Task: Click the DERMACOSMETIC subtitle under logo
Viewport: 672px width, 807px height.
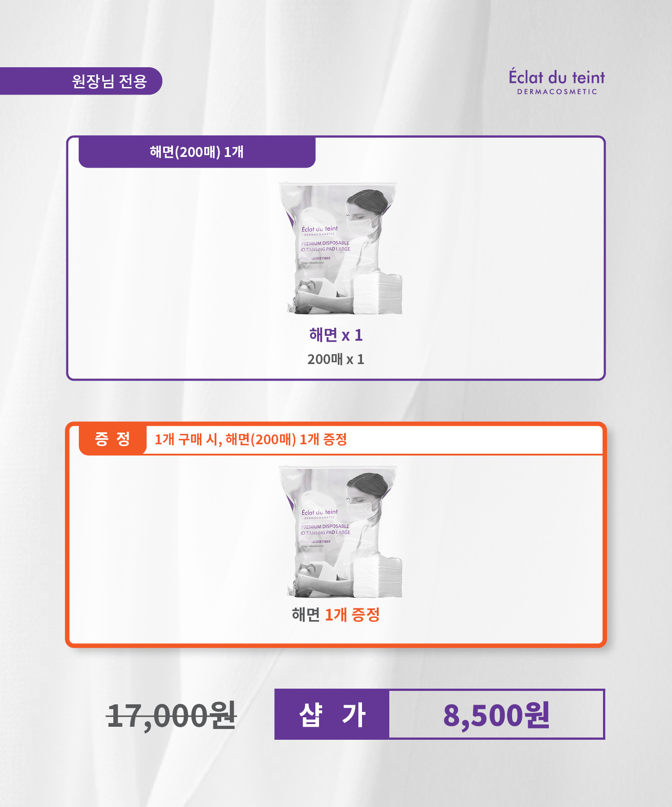Action: pos(557,91)
